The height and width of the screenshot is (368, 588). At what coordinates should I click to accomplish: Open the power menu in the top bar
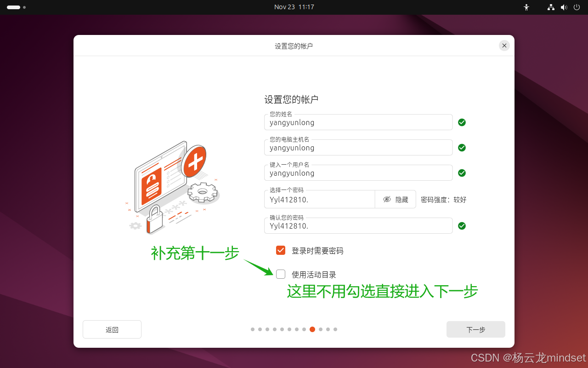pyautogui.click(x=577, y=7)
